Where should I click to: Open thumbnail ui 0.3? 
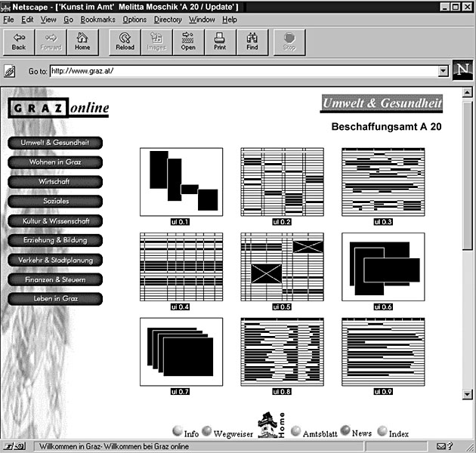(383, 182)
